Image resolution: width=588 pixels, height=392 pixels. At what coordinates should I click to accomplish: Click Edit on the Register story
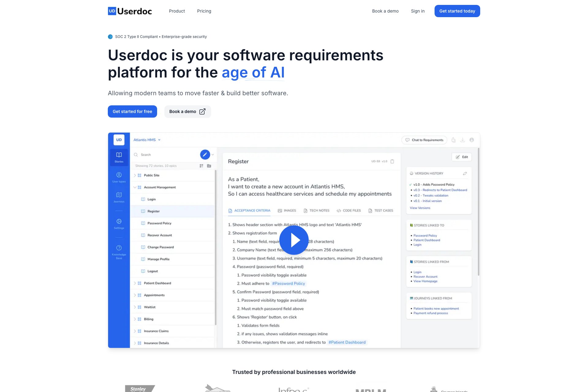462,157
